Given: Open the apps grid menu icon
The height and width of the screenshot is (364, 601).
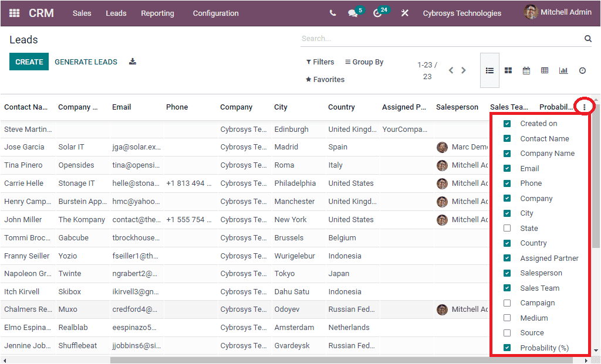Looking at the screenshot, I should click(x=14, y=12).
